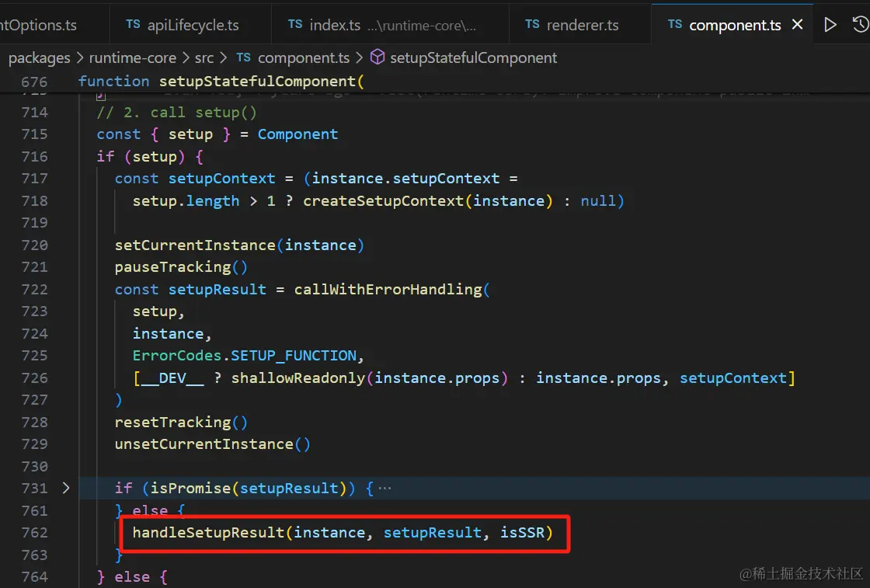Viewport: 870px width, 588px height.
Task: Click SETUP_FUNCTION on line 725
Action: coord(294,356)
